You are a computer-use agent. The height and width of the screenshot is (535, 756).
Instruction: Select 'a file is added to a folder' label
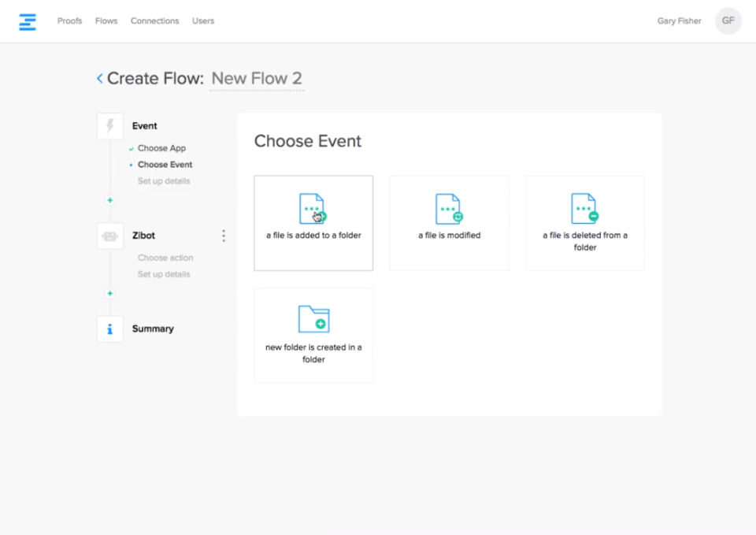[313, 236]
